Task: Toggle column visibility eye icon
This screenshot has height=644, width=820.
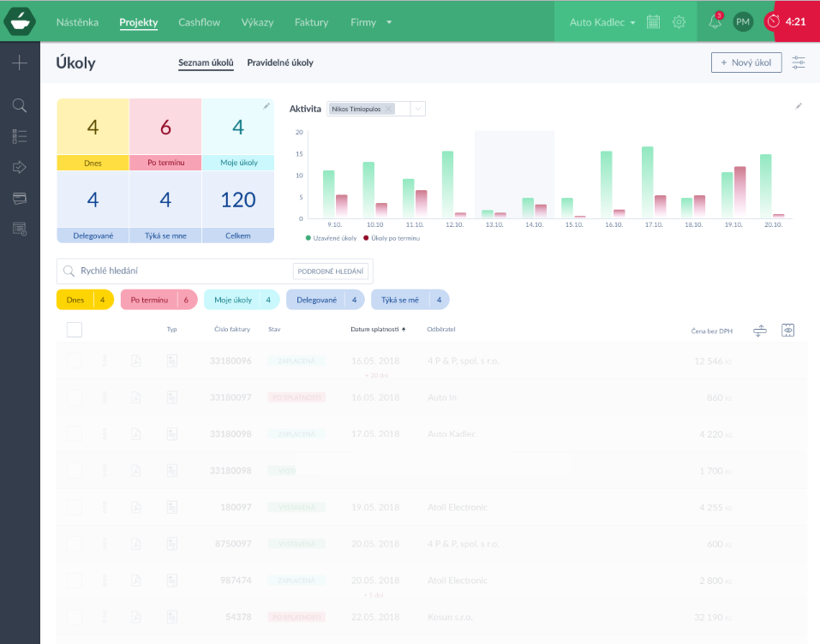Action: point(787,330)
